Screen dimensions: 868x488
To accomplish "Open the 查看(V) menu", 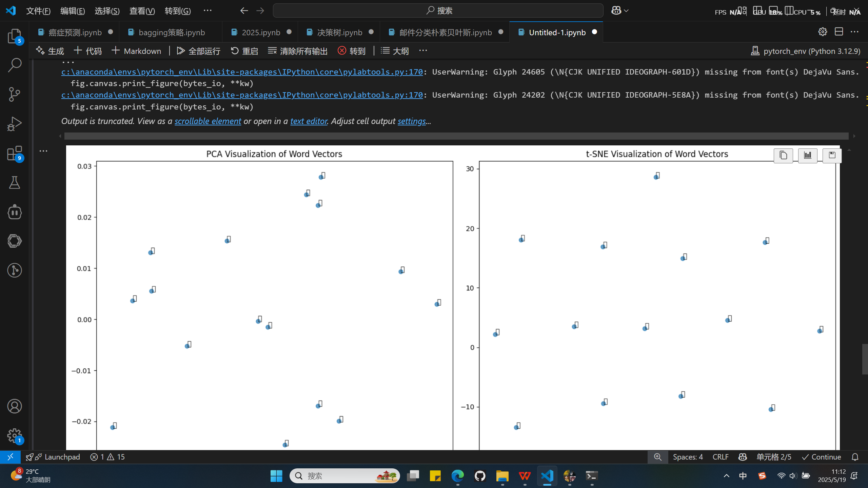I will click(142, 11).
